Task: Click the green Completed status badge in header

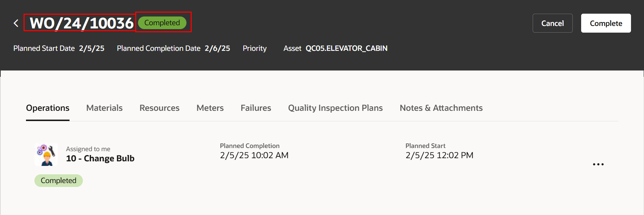Action: click(x=162, y=23)
